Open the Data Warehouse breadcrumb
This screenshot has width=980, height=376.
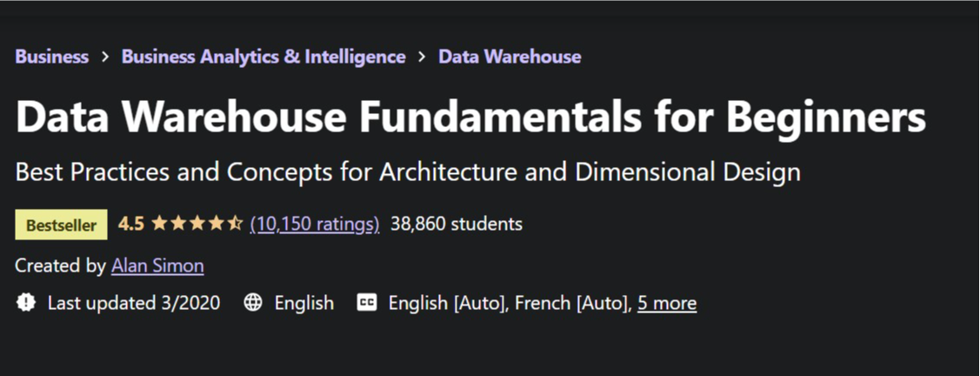(x=510, y=57)
